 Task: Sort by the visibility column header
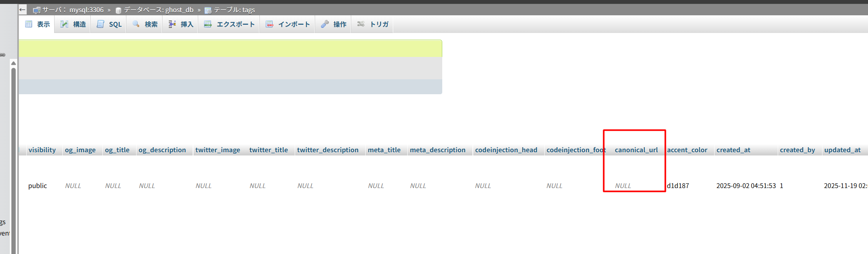pyautogui.click(x=42, y=150)
